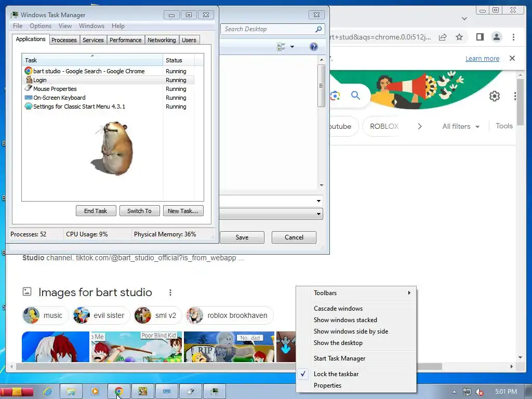The image size is (532, 399).
Task: Open the Chrome profile avatar
Action: click(496, 37)
